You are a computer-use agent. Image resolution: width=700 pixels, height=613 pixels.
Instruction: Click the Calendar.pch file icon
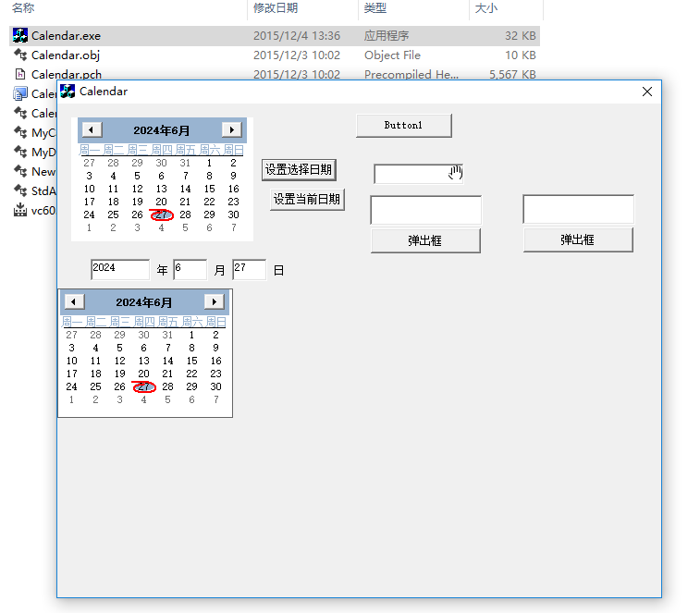point(20,75)
